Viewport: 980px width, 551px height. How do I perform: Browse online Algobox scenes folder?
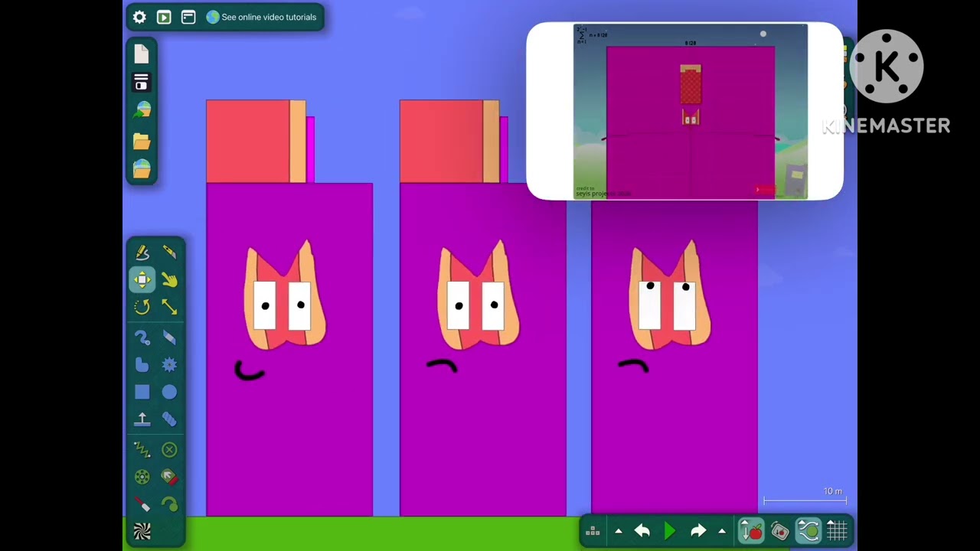click(142, 168)
